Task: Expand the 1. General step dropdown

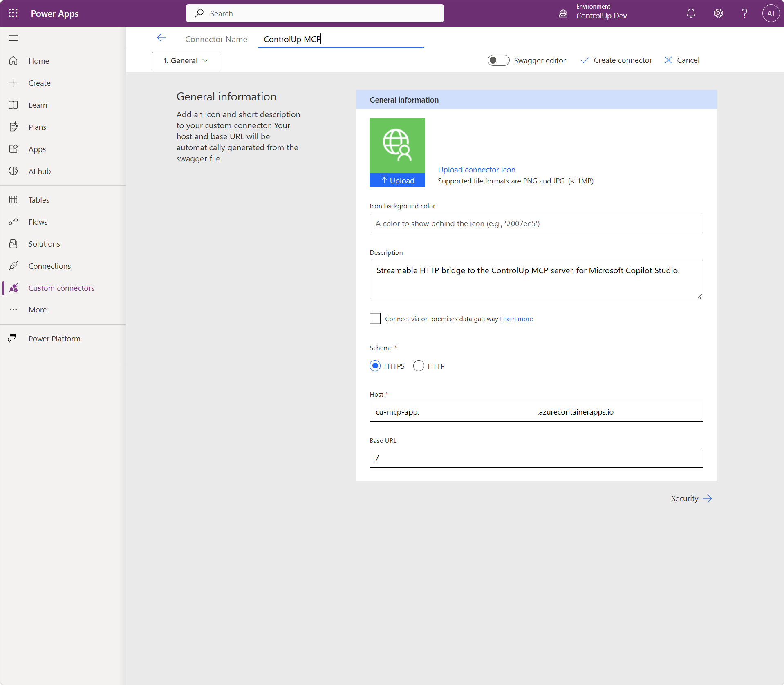Action: click(186, 60)
